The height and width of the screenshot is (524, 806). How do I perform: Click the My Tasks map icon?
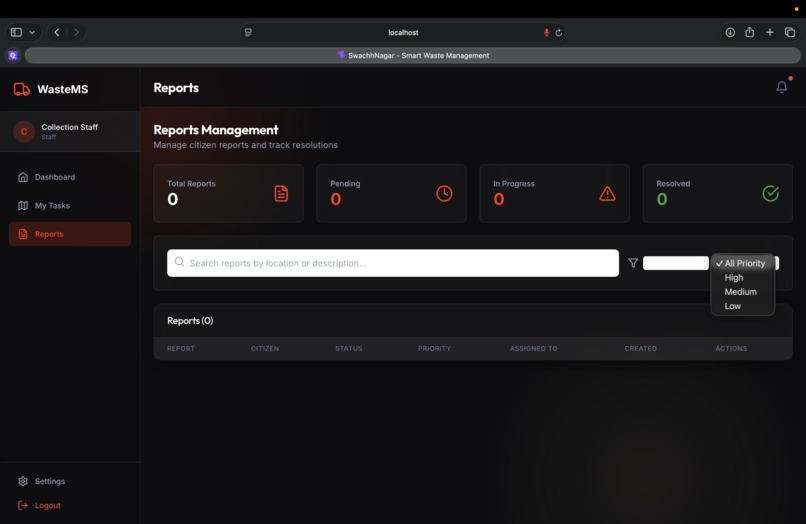[23, 206]
